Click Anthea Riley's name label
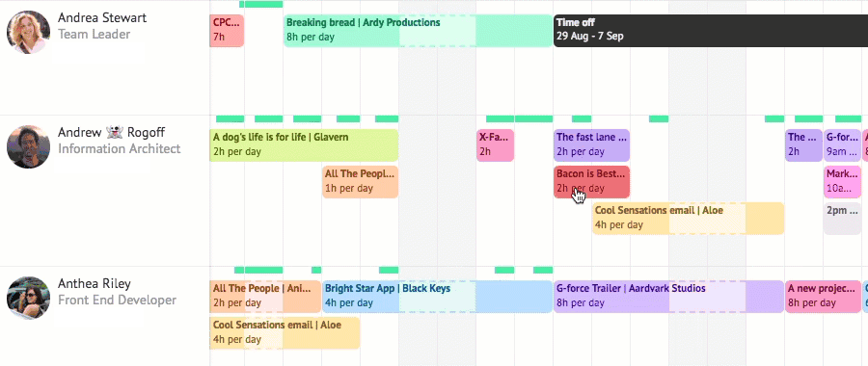The width and height of the screenshot is (868, 366). (x=95, y=283)
